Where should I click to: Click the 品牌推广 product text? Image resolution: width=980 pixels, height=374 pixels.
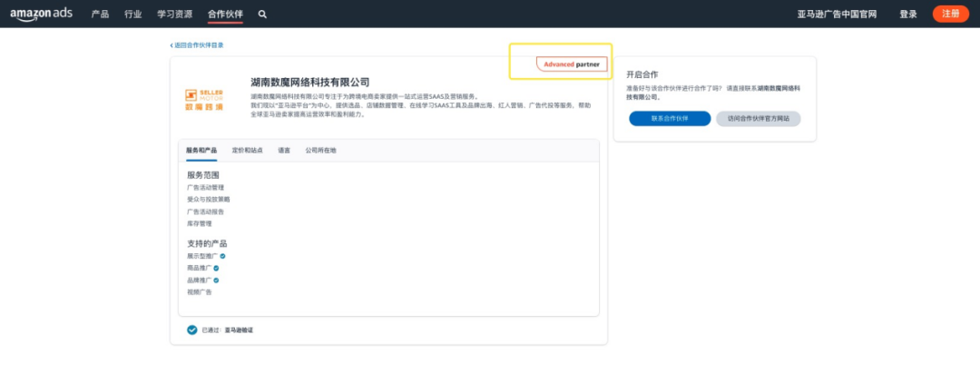coord(199,280)
